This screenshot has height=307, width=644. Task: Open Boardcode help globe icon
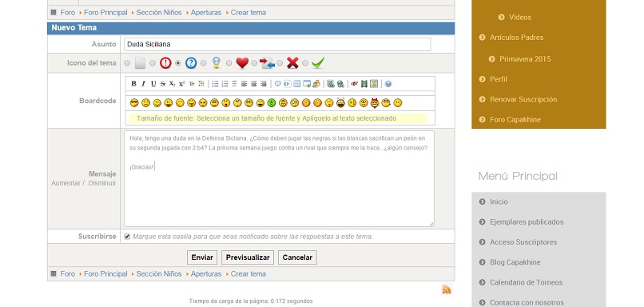[x=388, y=84]
